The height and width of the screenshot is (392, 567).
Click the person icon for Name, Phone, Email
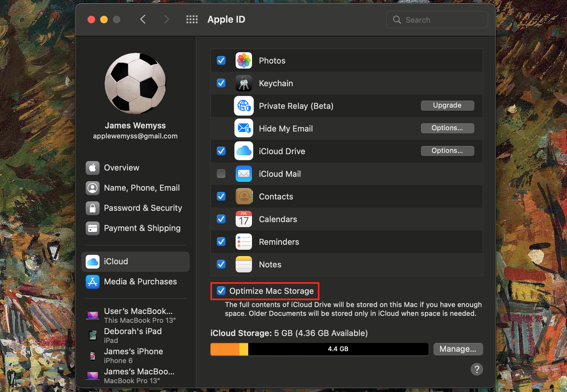point(93,188)
